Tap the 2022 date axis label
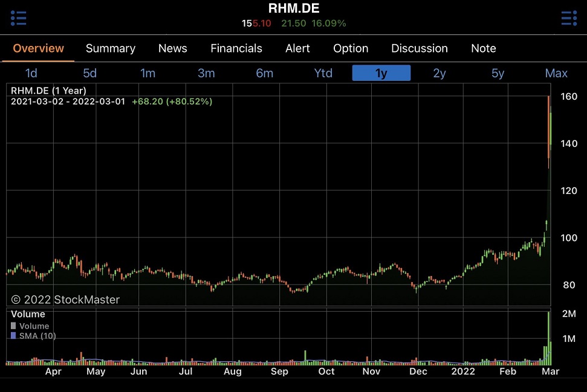 coord(463,371)
